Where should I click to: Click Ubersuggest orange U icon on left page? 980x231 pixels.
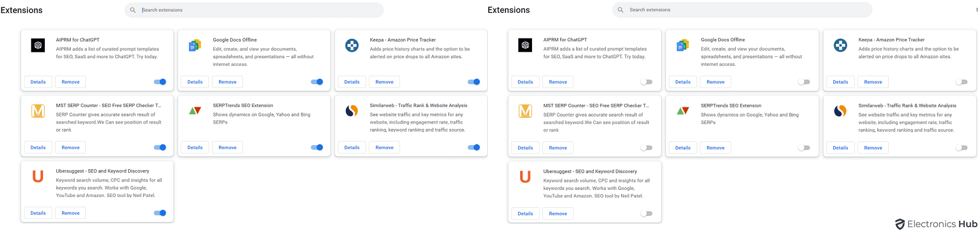tap(38, 176)
